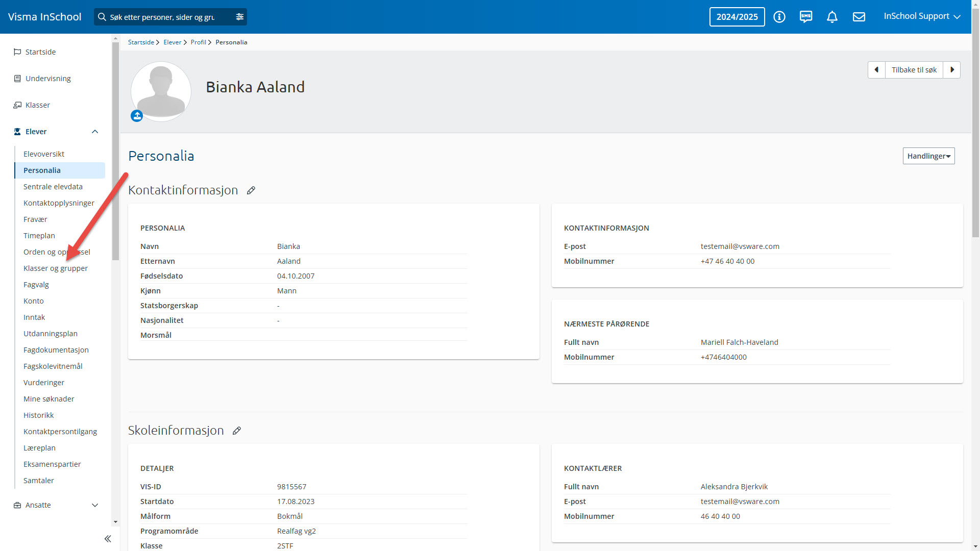Open the information icon in header
Screen dimensions: 980x551
(x=779, y=17)
